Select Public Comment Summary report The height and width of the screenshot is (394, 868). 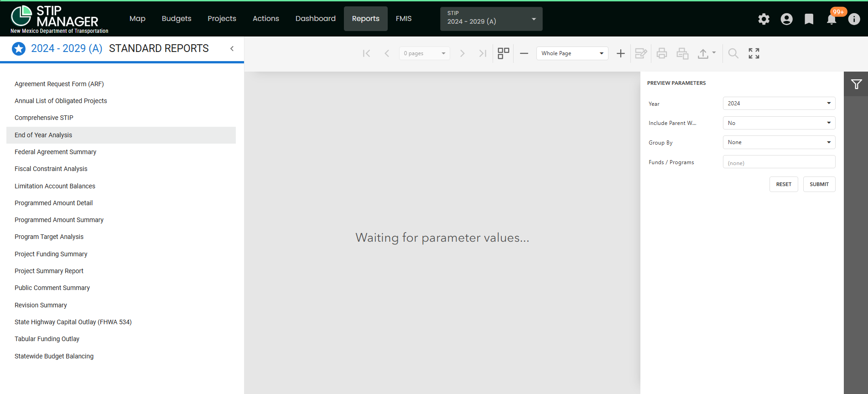point(121,288)
